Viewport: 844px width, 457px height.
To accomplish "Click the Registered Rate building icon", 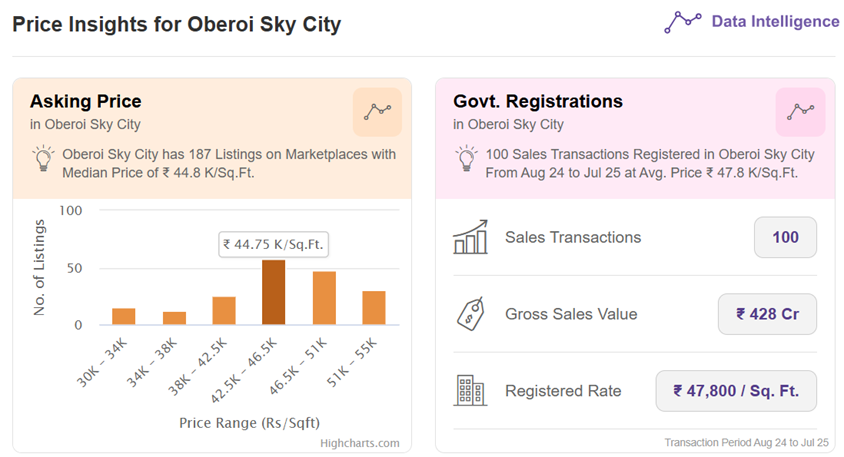I will [x=470, y=391].
